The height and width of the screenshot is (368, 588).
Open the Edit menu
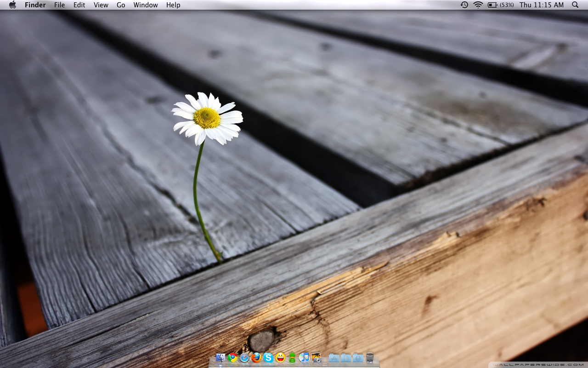pos(79,5)
